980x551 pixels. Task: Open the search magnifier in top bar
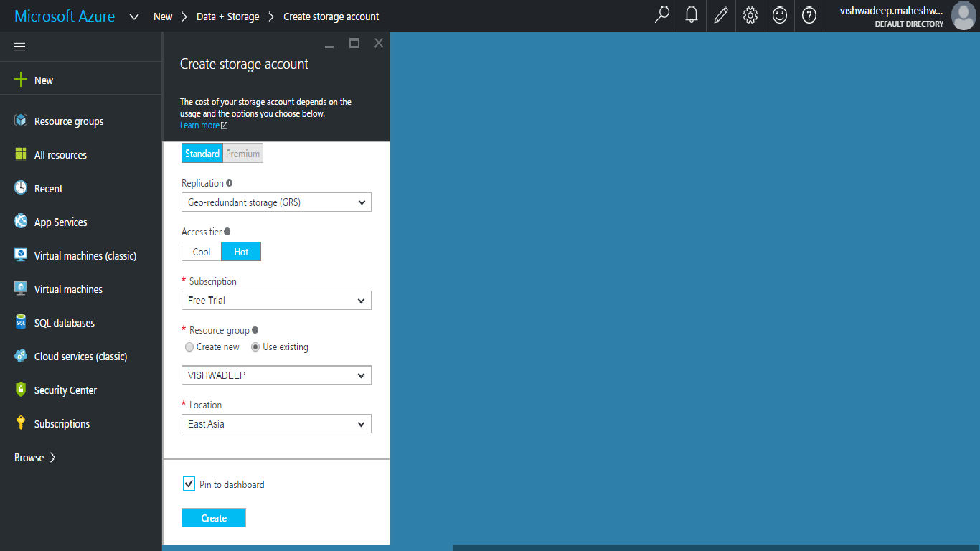point(662,15)
